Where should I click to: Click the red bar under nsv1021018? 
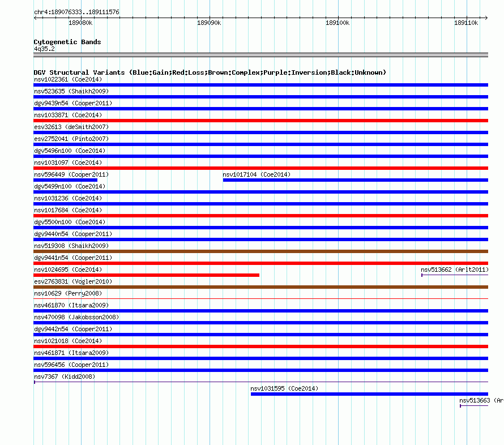[260, 346]
